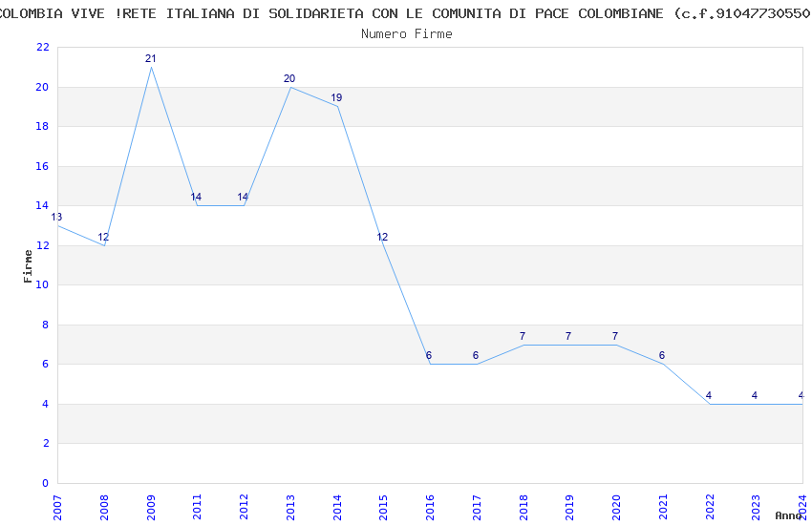The width and height of the screenshot is (812, 525).
Task: Click the y-axis tick label 20
Action: point(42,87)
